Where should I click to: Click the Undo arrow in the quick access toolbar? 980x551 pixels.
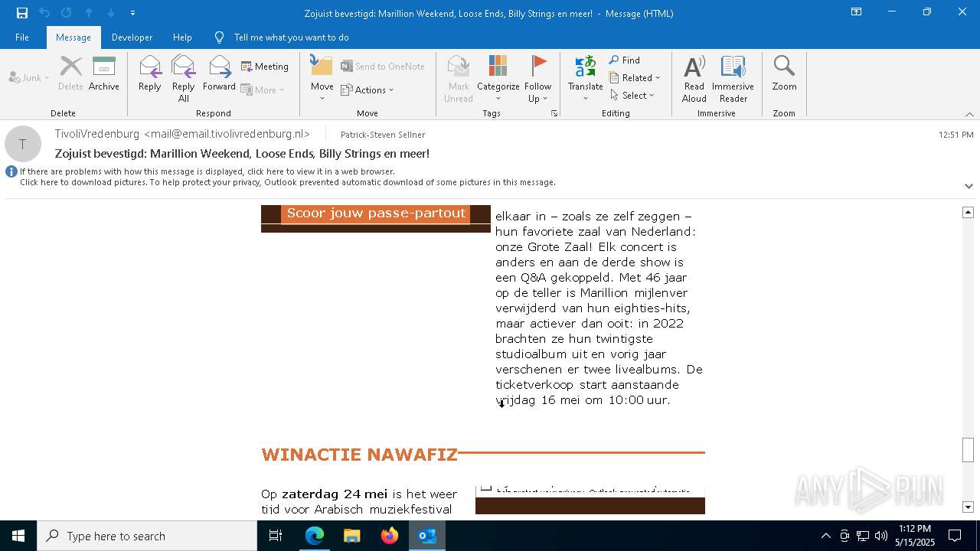pos(44,13)
